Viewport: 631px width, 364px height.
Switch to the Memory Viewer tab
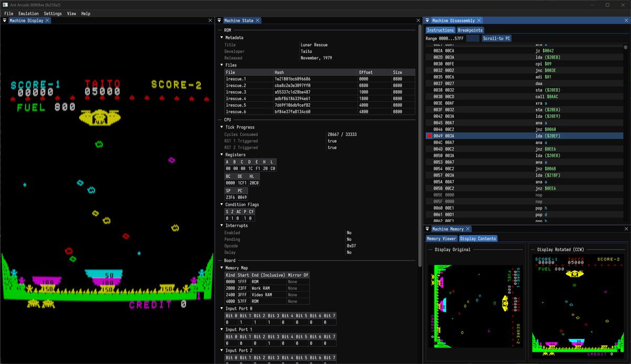(x=441, y=238)
